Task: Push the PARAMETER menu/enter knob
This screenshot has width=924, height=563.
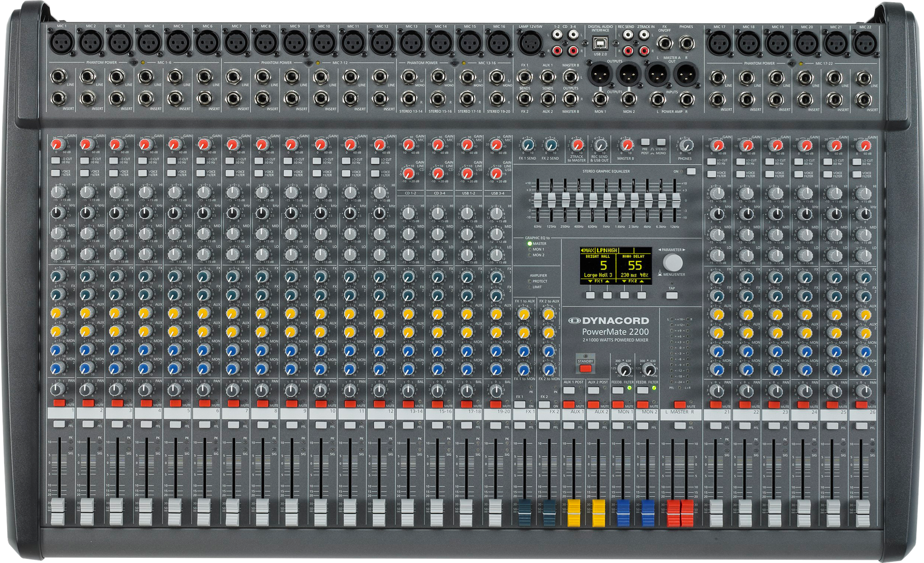Action: [672, 262]
